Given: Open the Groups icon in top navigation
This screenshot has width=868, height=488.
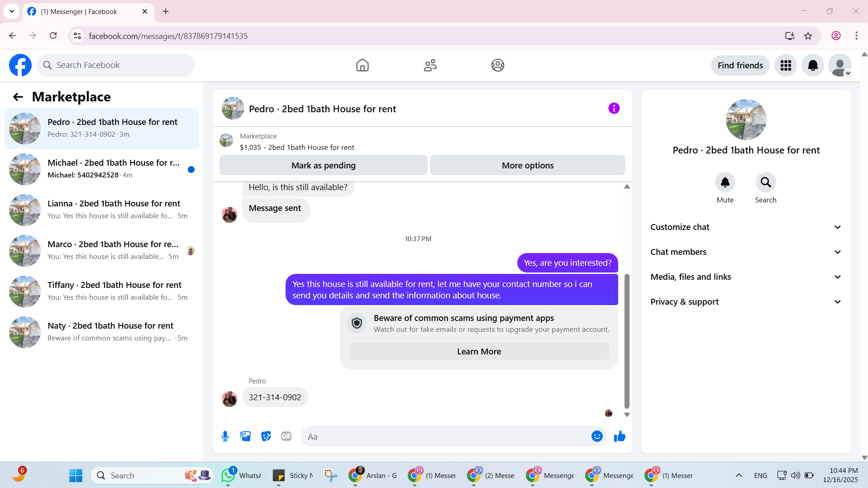Looking at the screenshot, I should coord(498,65).
